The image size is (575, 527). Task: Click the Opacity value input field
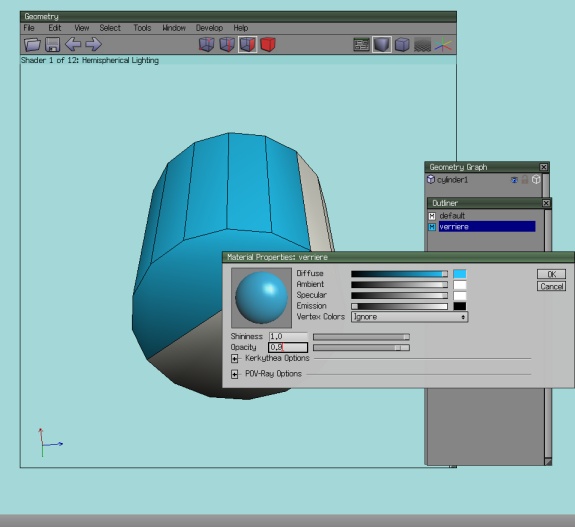pos(288,347)
